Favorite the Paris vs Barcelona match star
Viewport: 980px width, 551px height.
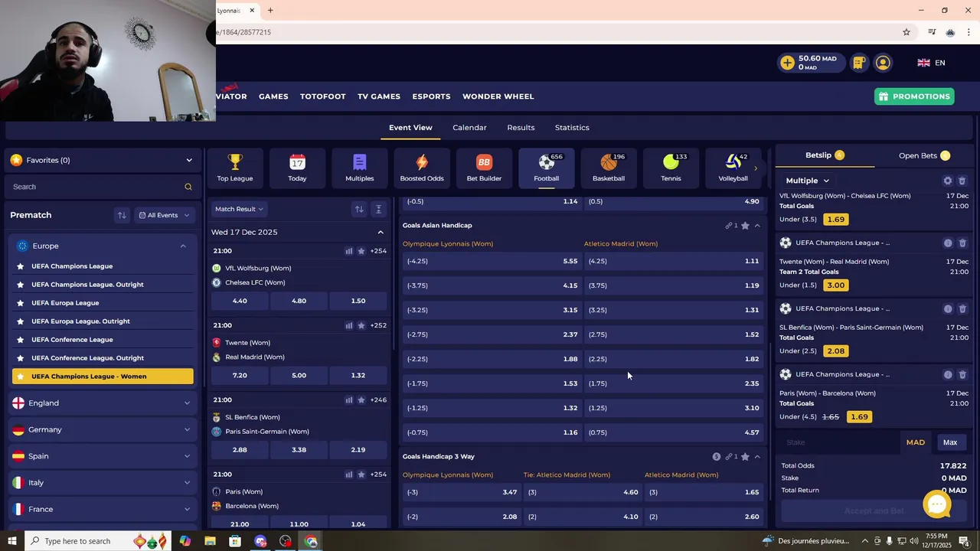[361, 474]
